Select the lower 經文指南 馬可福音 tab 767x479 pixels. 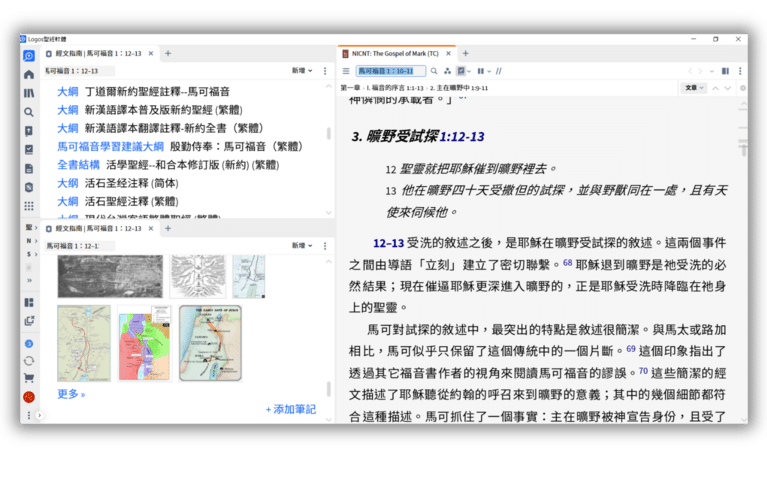[x=98, y=228]
